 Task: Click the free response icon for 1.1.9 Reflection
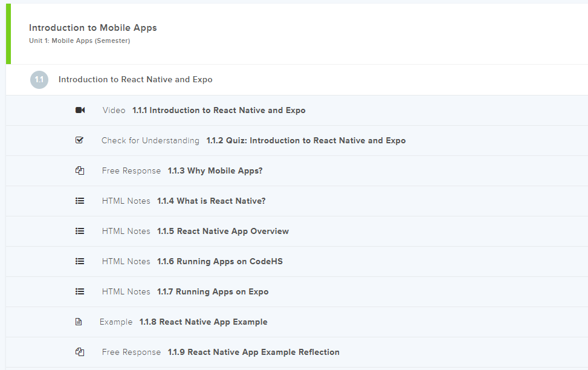click(x=80, y=352)
